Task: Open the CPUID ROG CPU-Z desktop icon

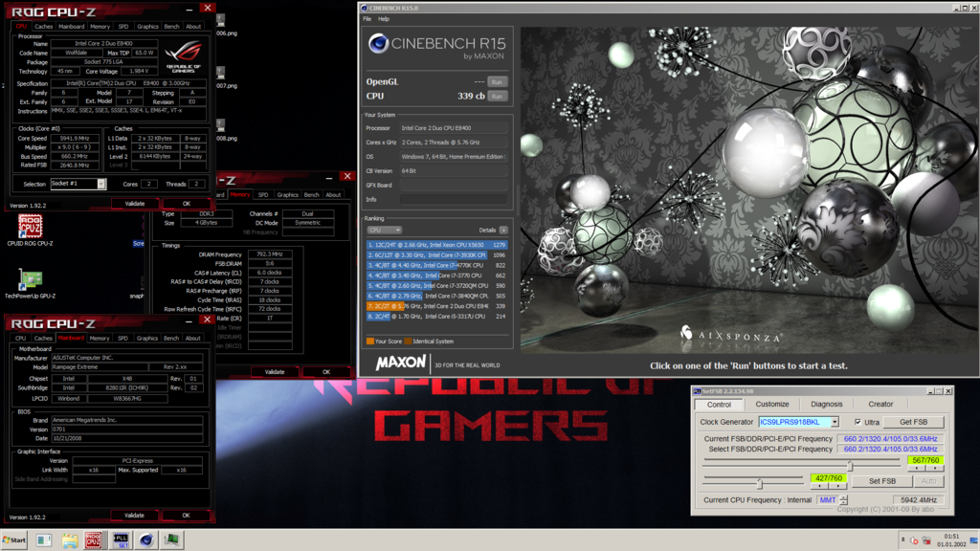Action: pyautogui.click(x=30, y=230)
